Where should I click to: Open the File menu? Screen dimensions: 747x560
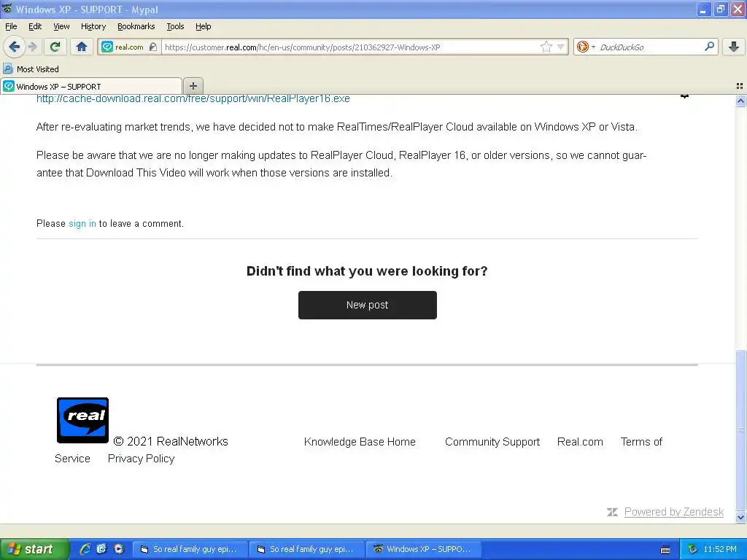coord(11,27)
